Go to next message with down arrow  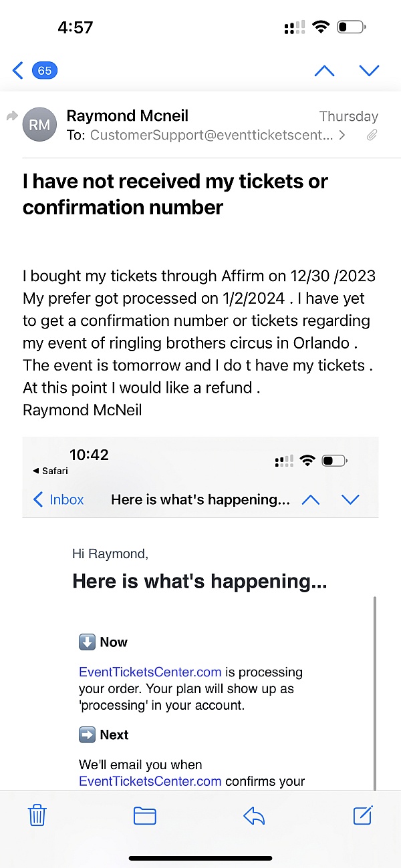click(369, 70)
